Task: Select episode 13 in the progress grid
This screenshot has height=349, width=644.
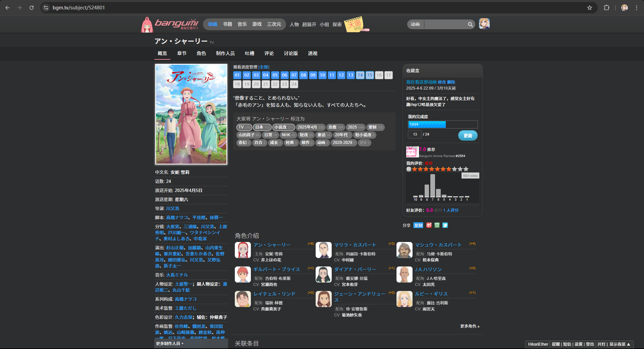Action: [351, 75]
